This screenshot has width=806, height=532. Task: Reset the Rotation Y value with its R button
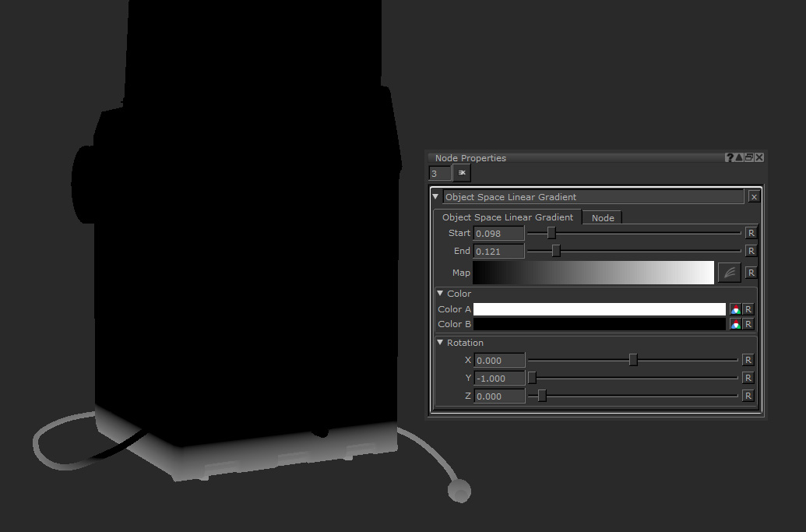750,378
